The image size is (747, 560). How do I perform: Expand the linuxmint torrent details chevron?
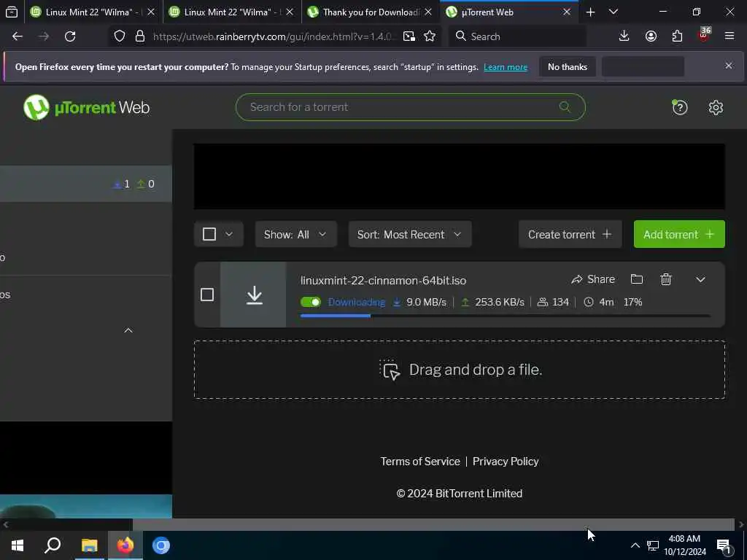click(x=700, y=279)
